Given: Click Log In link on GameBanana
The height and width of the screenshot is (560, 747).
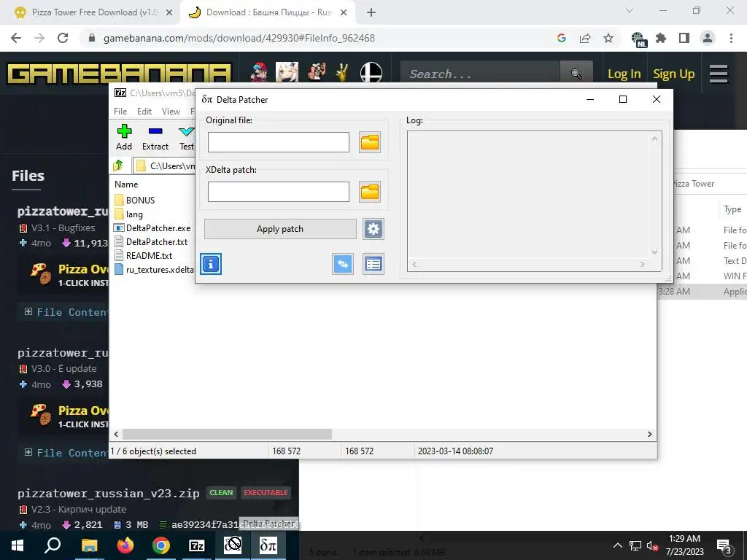Looking at the screenshot, I should [624, 74].
